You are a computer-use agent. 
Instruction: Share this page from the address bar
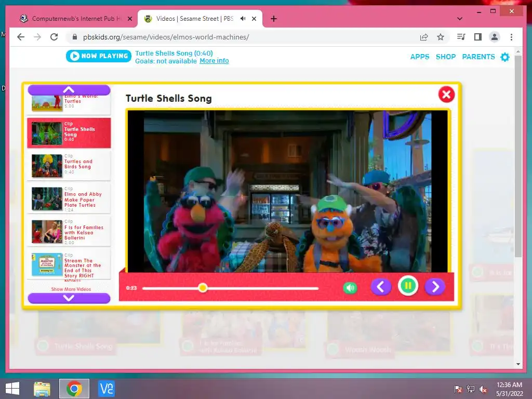[424, 37]
